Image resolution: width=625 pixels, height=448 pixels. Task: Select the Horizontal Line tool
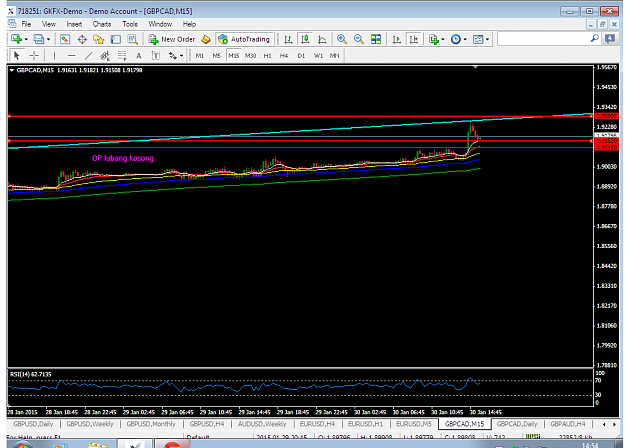pos(71,55)
